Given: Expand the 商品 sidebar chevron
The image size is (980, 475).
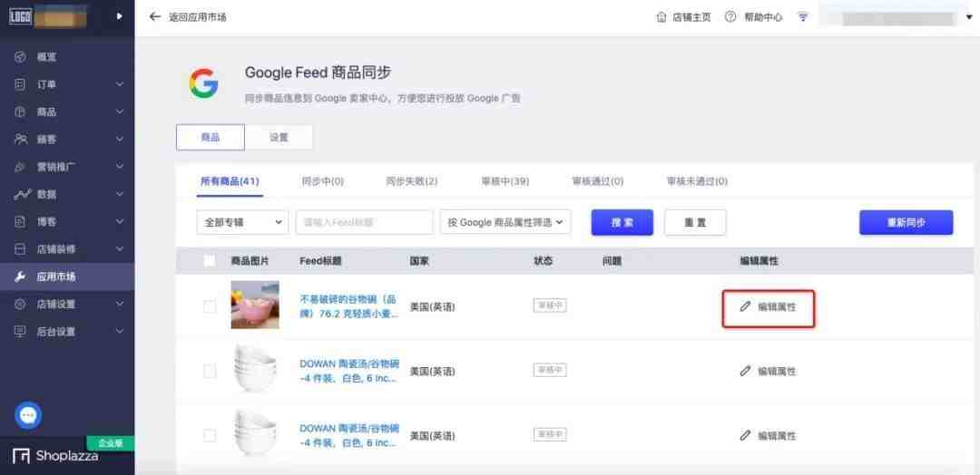Looking at the screenshot, I should [x=120, y=111].
